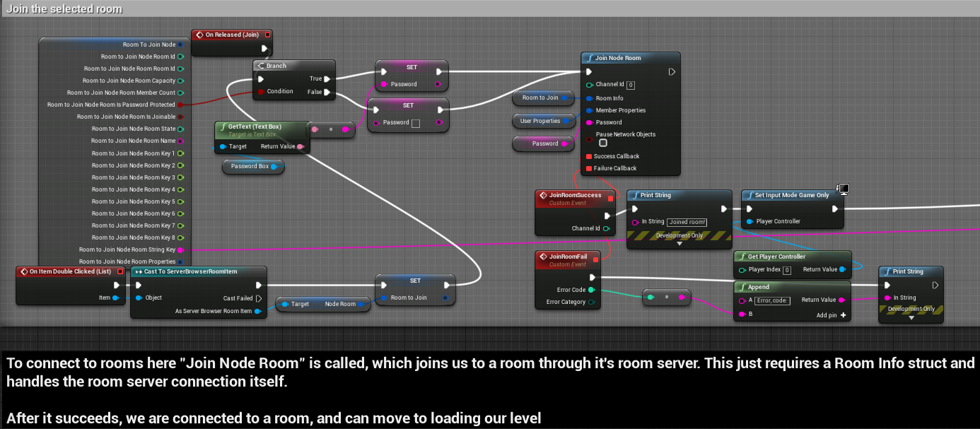Viewport: 980px width, 429px height.
Task: Click the 'Join the selected room' comment title
Action: (64, 9)
